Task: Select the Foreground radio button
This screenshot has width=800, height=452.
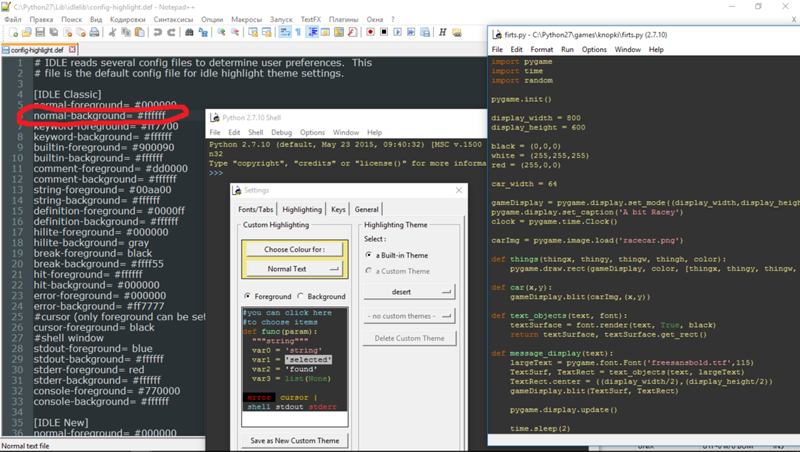Action: tap(247, 296)
